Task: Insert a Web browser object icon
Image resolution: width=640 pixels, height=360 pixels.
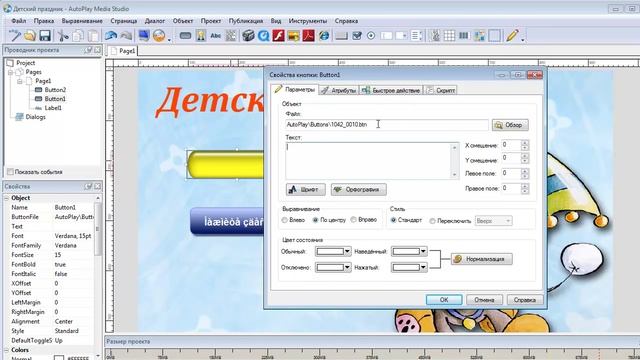Action: point(324,36)
